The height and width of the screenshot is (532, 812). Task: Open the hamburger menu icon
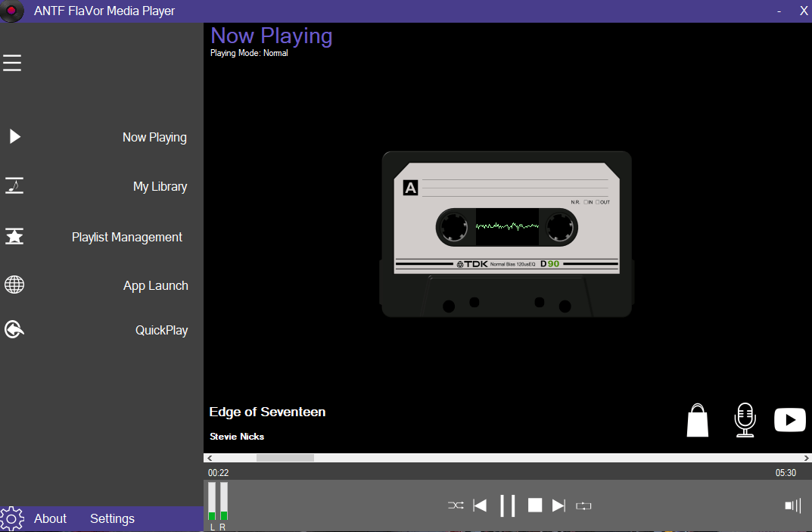coord(12,63)
